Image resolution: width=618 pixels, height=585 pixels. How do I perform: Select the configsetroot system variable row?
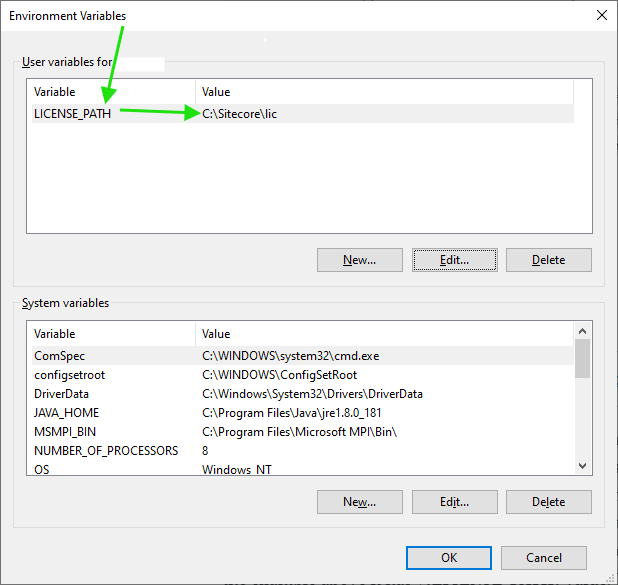point(69,374)
